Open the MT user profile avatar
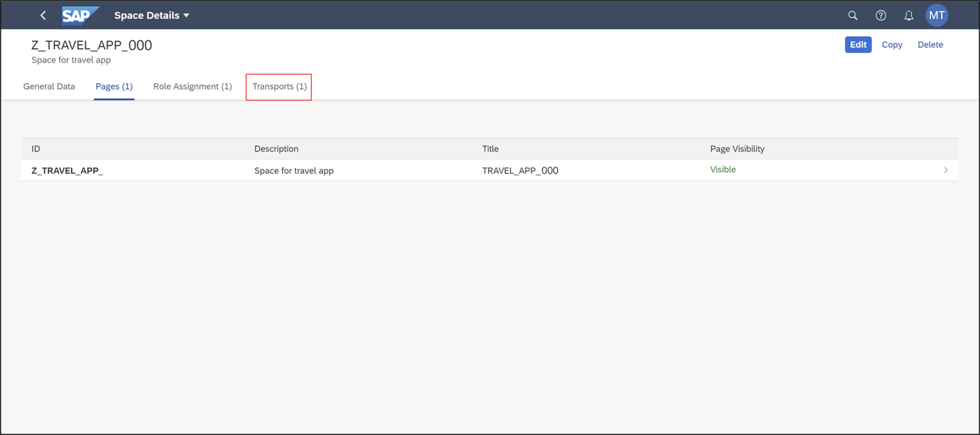980x435 pixels. click(937, 15)
